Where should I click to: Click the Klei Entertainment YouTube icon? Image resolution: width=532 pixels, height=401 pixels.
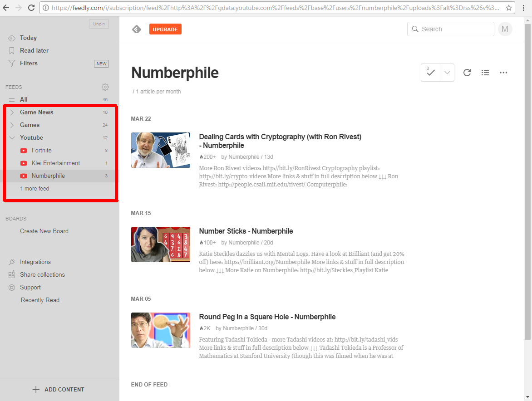(x=24, y=163)
